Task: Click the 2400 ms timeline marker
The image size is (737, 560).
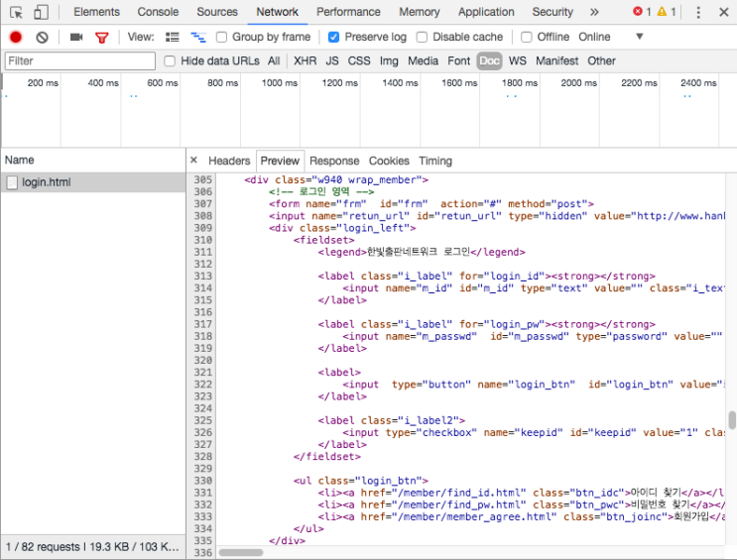Action: [x=698, y=83]
